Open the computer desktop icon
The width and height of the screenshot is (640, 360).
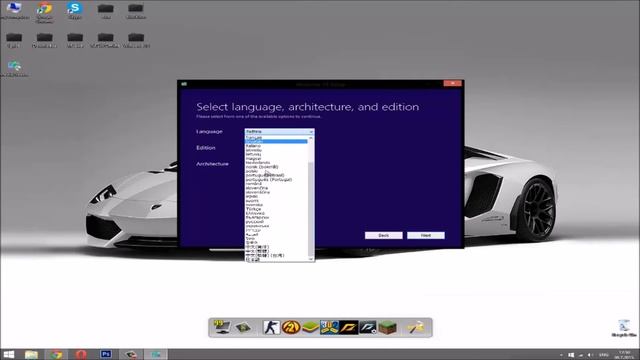pyautogui.click(x=14, y=11)
